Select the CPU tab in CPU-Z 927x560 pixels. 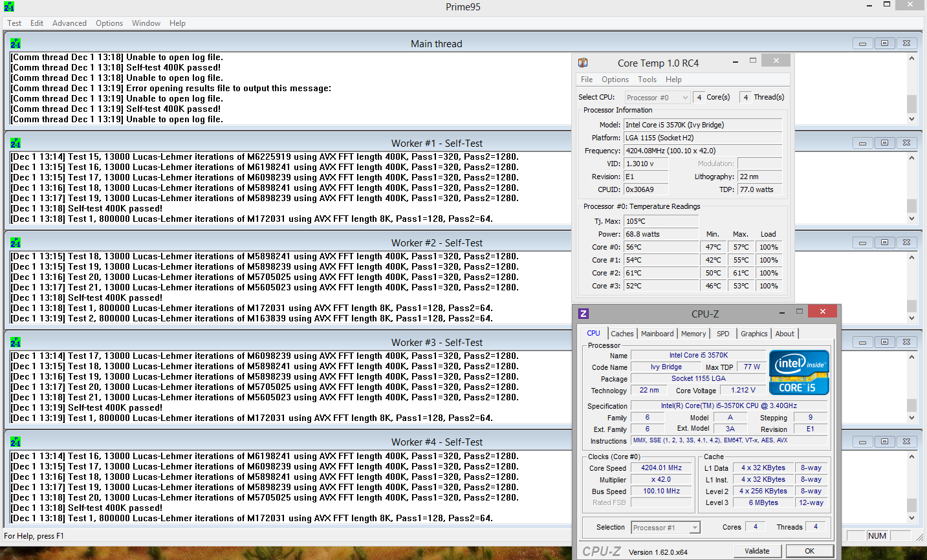[x=593, y=333]
